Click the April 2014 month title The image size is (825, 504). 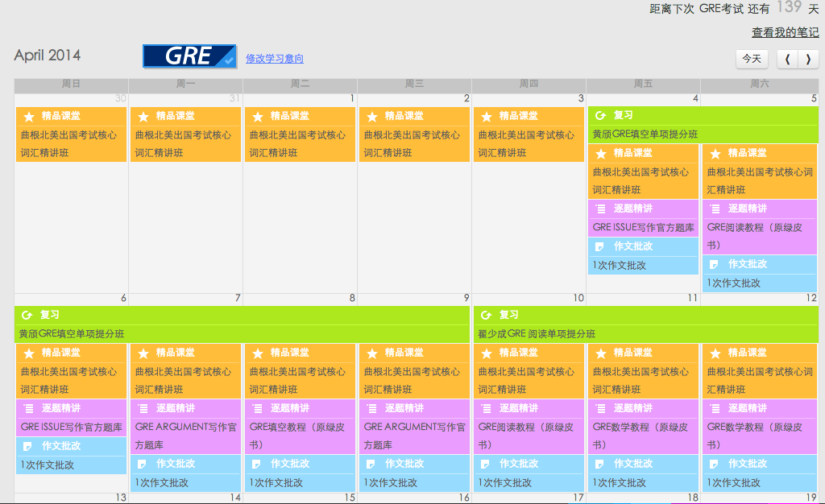coord(48,56)
